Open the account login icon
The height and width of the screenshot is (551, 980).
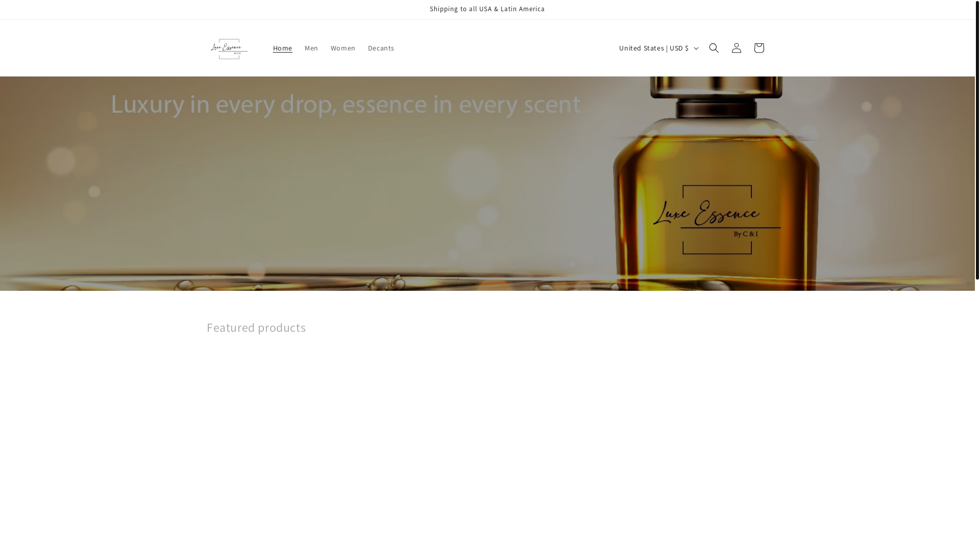click(x=736, y=48)
